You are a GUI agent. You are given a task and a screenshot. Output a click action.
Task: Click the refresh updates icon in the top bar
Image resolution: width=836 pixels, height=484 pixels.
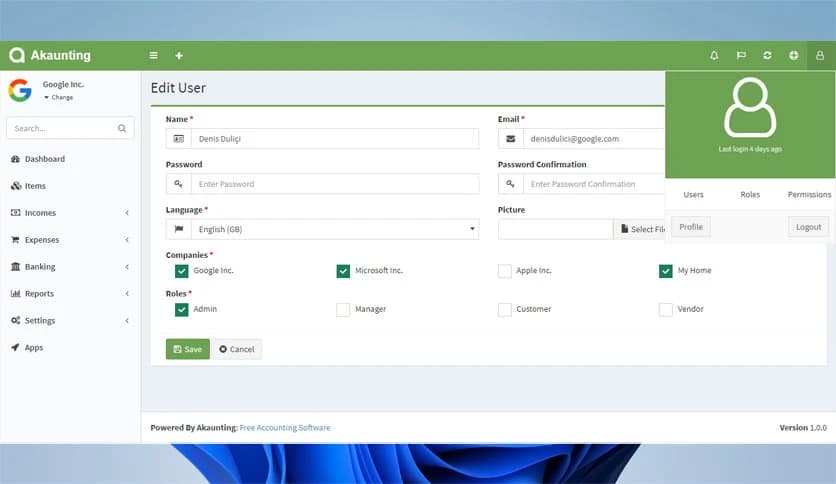767,55
